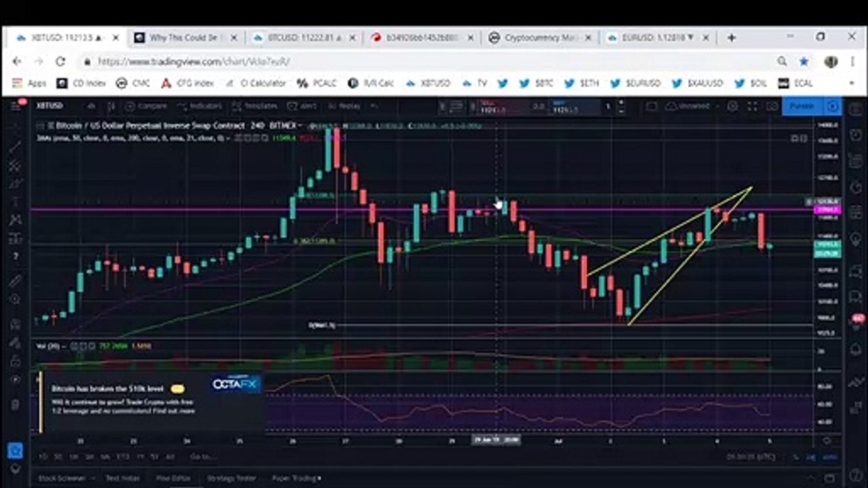Select the brush drawing tool
This screenshot has height=488, width=868.
[x=15, y=183]
